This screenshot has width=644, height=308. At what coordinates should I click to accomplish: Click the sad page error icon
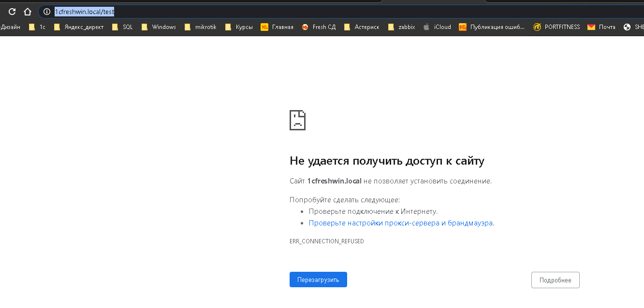pyautogui.click(x=297, y=120)
